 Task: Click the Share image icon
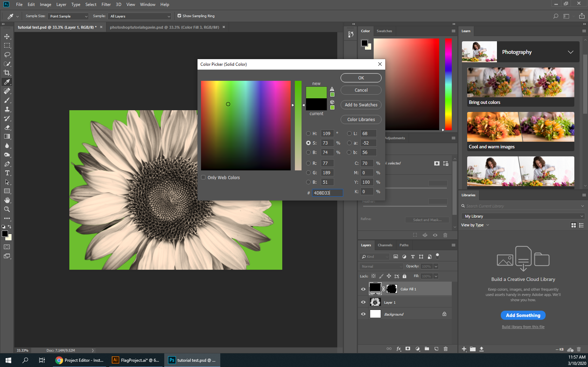[x=582, y=16]
